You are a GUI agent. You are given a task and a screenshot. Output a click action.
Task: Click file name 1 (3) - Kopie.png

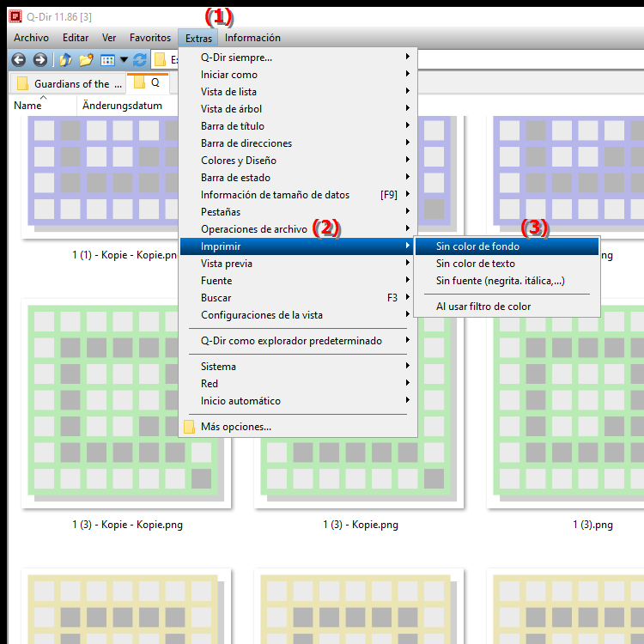click(x=360, y=525)
